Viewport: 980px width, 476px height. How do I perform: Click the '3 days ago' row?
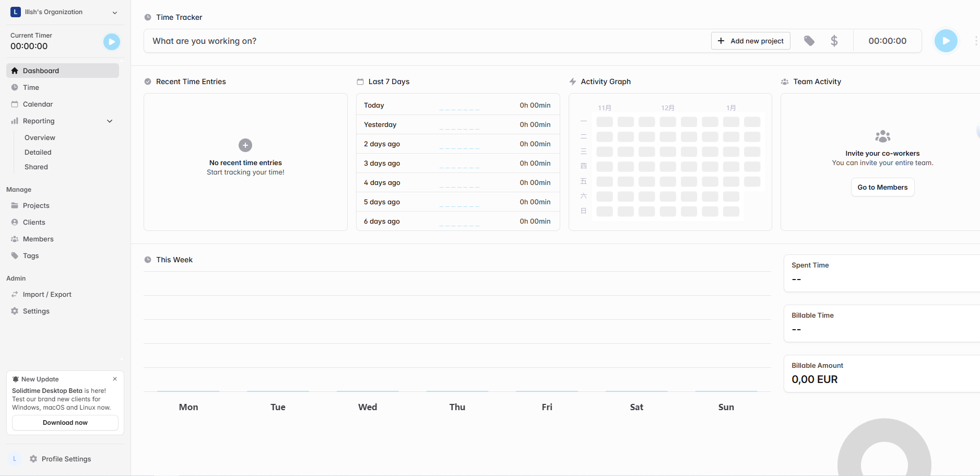458,163
